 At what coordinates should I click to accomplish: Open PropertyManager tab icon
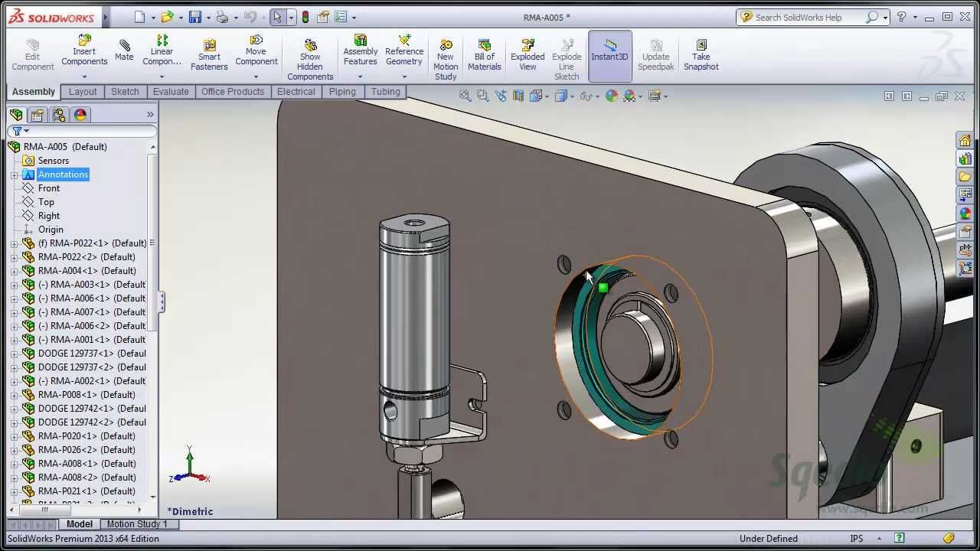[38, 115]
